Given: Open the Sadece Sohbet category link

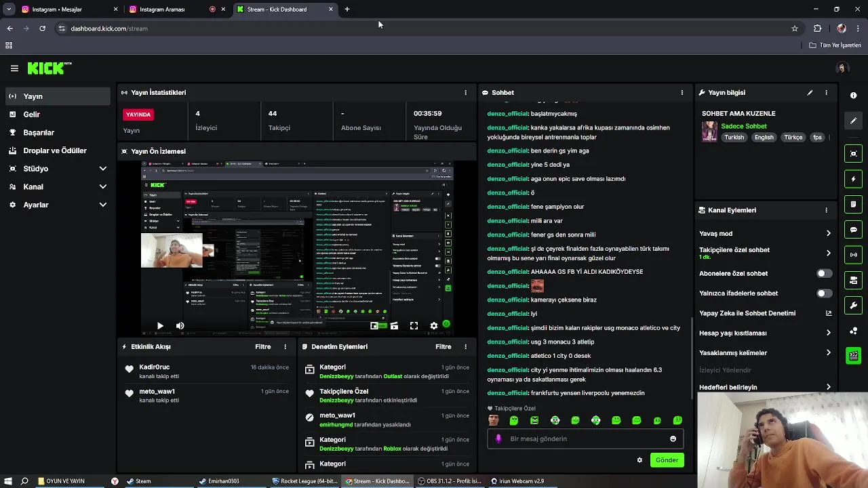Looking at the screenshot, I should [x=744, y=126].
